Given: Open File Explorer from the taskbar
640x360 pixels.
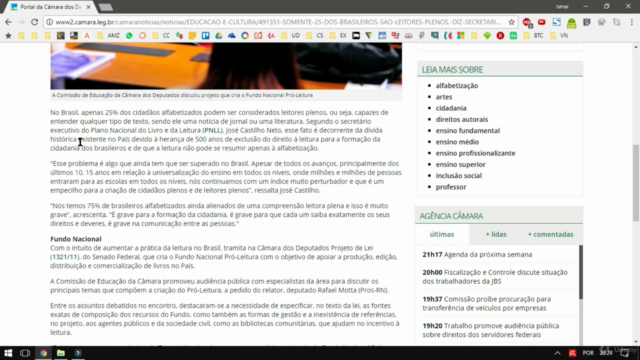Looking at the screenshot, I should [61, 353].
